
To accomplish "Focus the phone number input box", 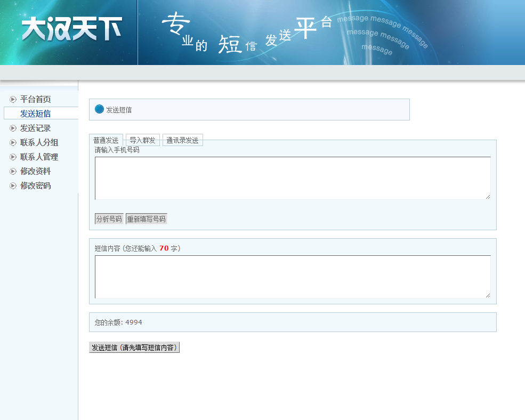I will tap(292, 178).
